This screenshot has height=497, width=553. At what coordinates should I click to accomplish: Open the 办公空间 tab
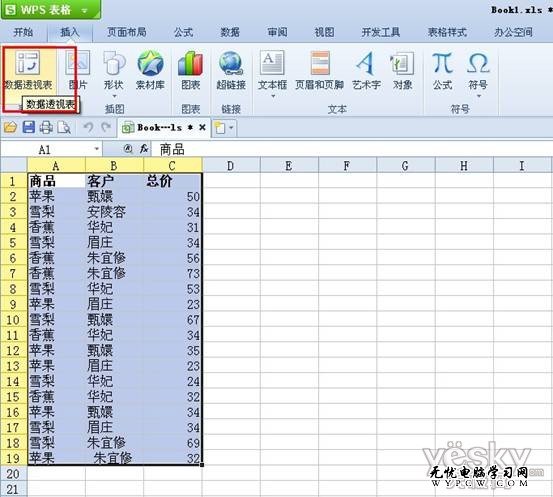[x=514, y=32]
